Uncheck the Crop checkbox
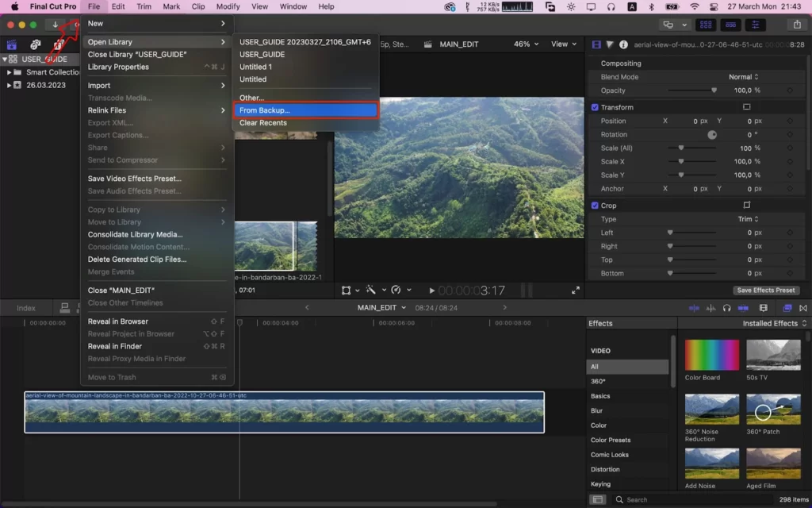 click(x=595, y=206)
